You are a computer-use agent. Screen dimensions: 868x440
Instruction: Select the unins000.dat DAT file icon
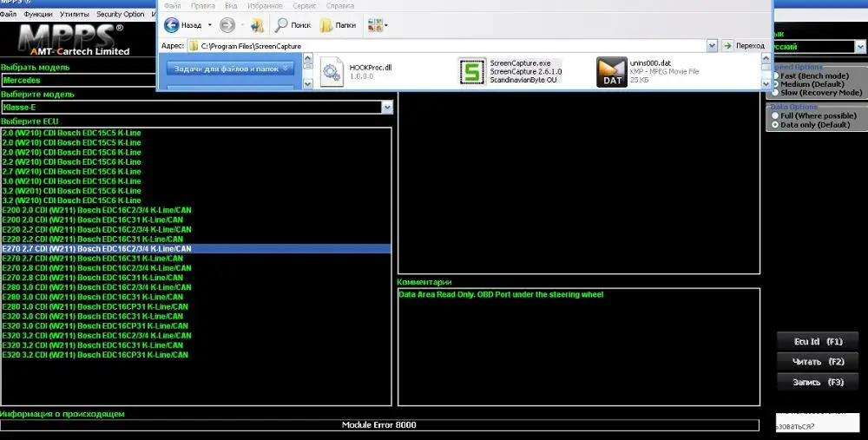point(612,72)
